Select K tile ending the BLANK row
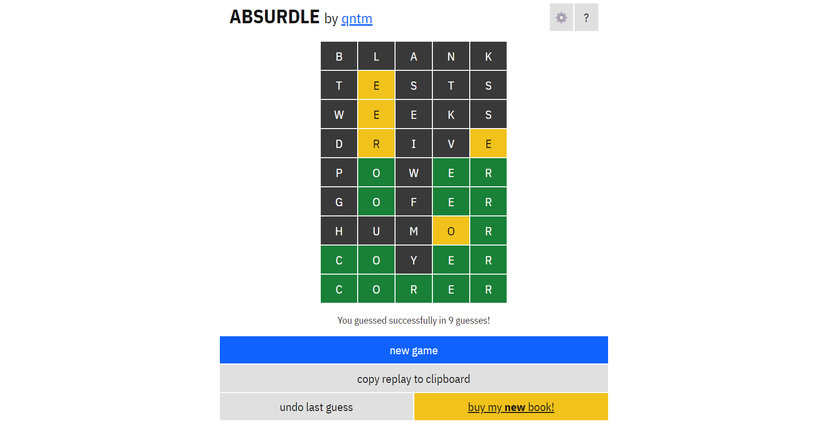 click(x=488, y=57)
